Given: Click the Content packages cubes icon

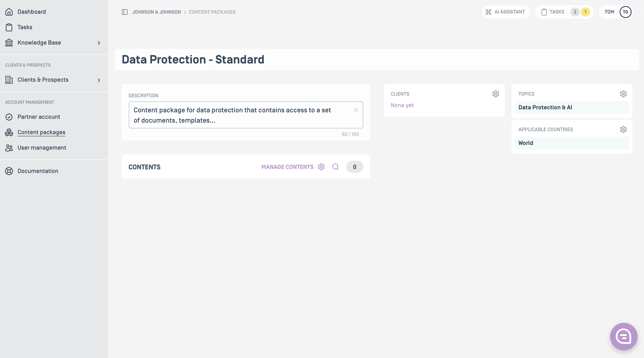Looking at the screenshot, I should pyautogui.click(x=9, y=132).
